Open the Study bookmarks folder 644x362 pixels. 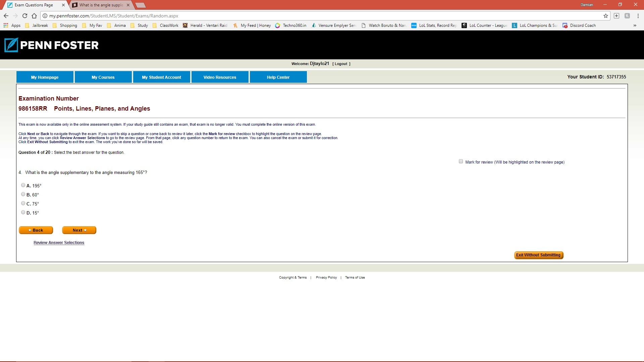(139, 25)
